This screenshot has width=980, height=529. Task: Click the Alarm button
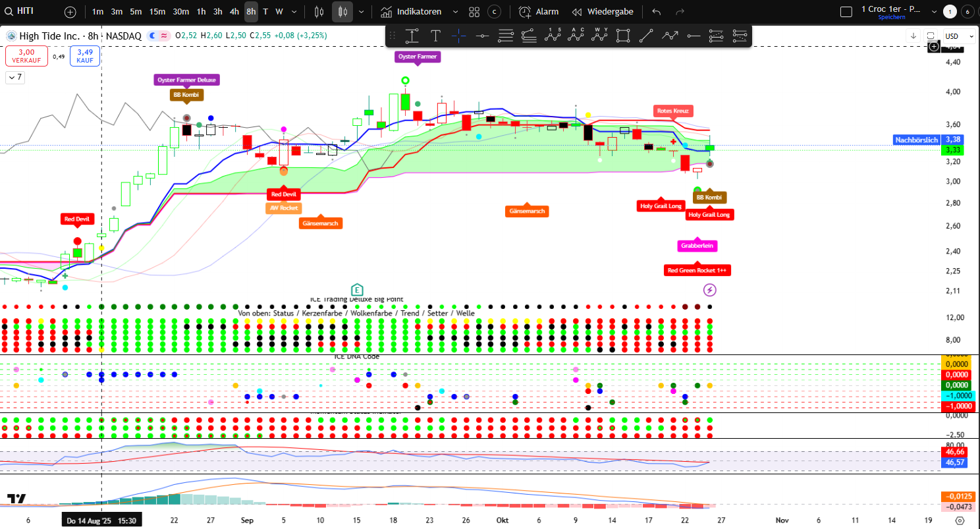(539, 12)
